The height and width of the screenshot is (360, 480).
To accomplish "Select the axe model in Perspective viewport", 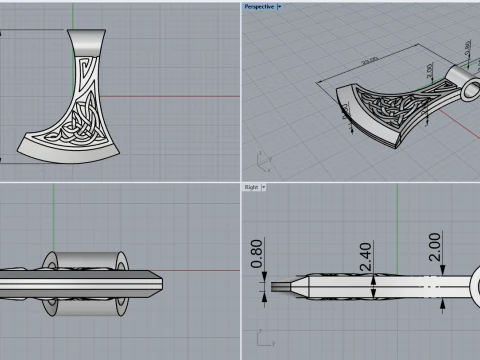I will [407, 106].
